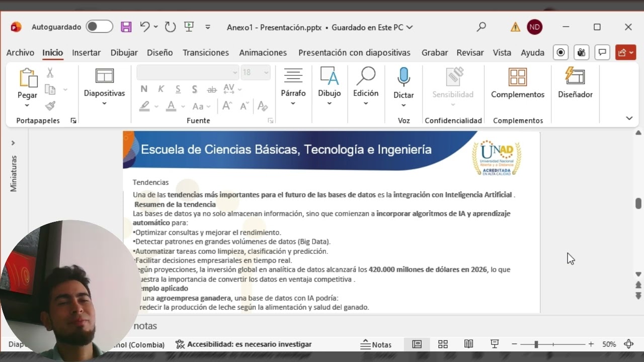Select Normal view icon in status bar
This screenshot has width=644, height=362.
coord(417,344)
